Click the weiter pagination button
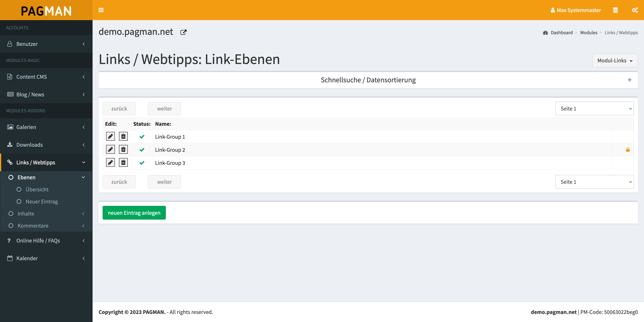The height and width of the screenshot is (322, 644). pyautogui.click(x=164, y=108)
